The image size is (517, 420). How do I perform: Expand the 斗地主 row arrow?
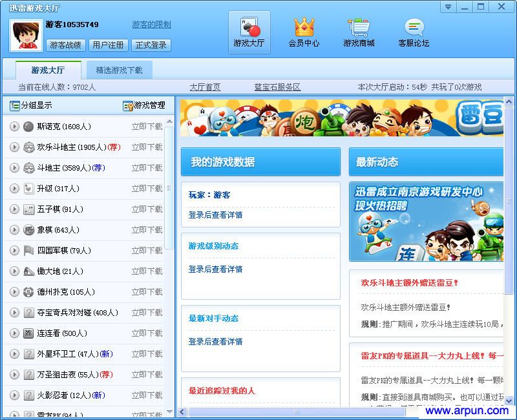(x=14, y=168)
